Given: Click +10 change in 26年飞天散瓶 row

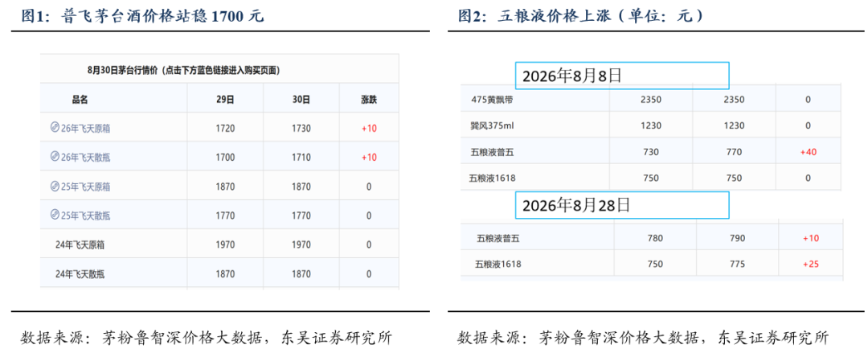Looking at the screenshot, I should pos(369,158).
